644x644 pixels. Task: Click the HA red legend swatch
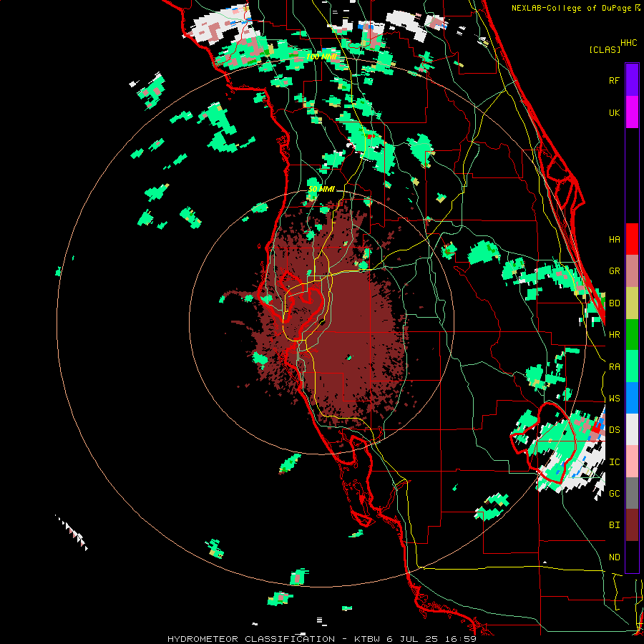(x=632, y=239)
